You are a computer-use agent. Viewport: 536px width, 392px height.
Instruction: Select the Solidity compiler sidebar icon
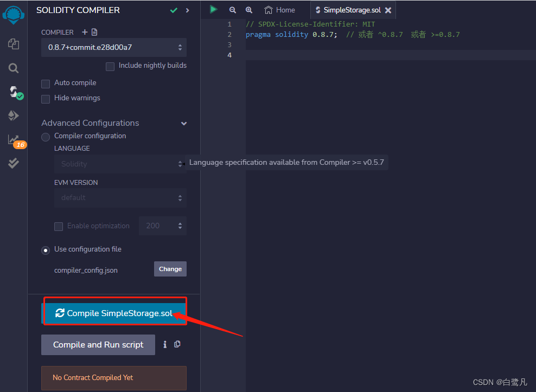15,92
